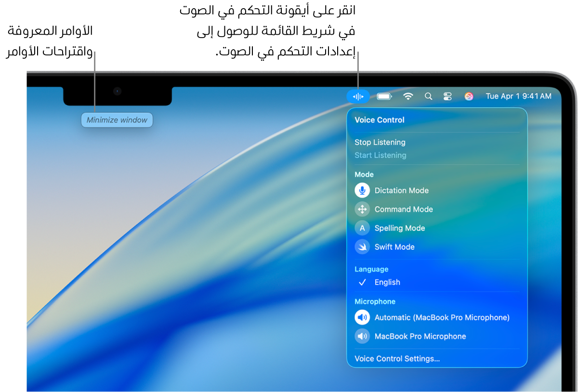The width and height of the screenshot is (578, 392).
Task: Click the Microphone section header
Action: 375,301
